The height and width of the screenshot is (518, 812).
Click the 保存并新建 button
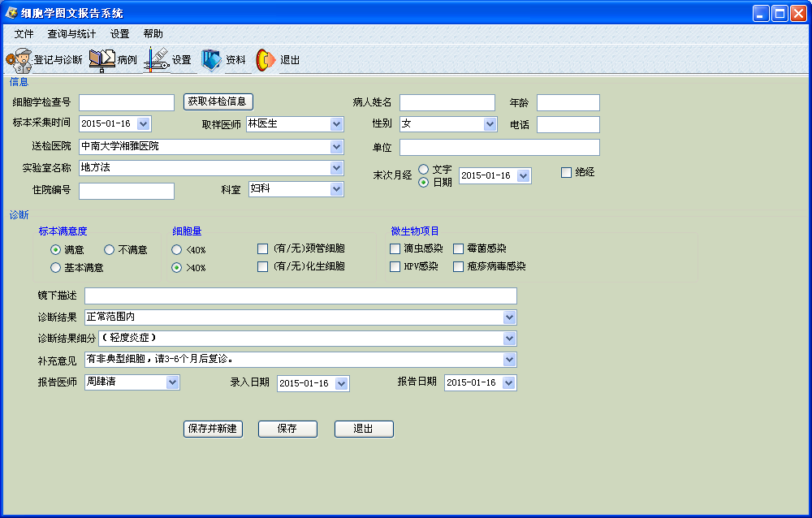click(213, 429)
